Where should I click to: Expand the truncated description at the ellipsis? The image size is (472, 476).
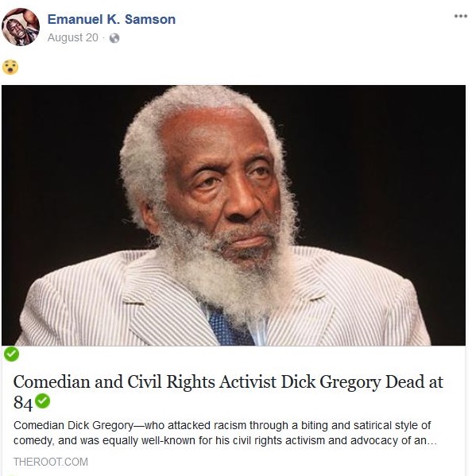tap(431, 441)
